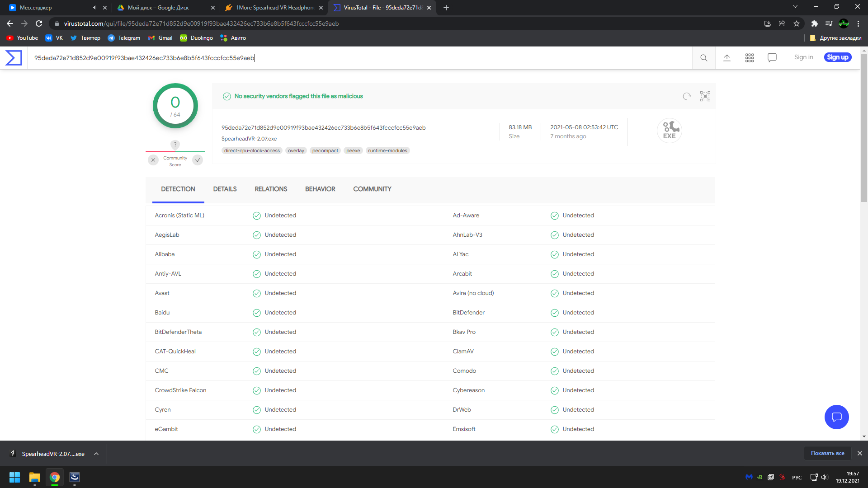Click the pecompact tag
The height and width of the screenshot is (488, 868).
325,151
